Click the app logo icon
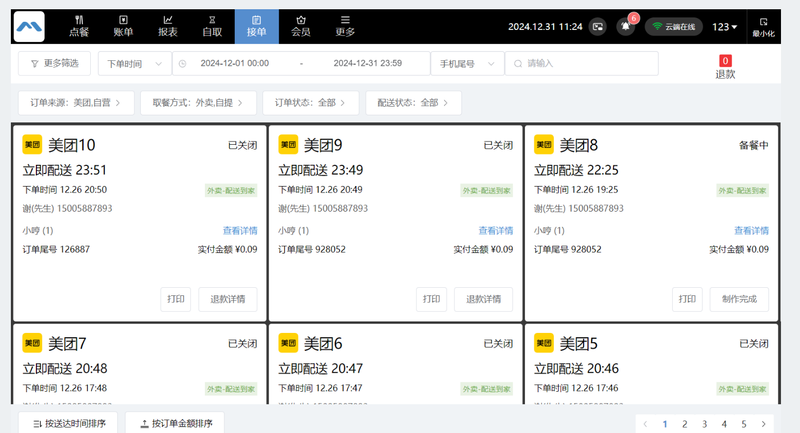This screenshot has width=800, height=433. [x=29, y=27]
